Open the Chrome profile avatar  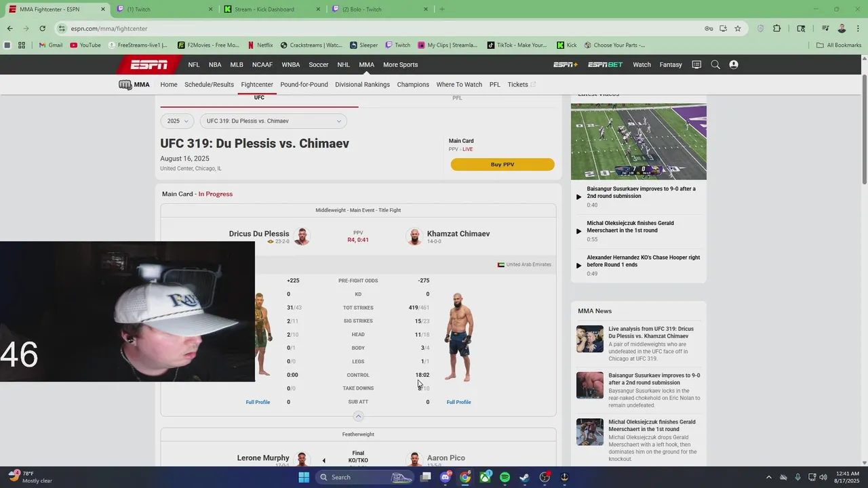pos(842,28)
